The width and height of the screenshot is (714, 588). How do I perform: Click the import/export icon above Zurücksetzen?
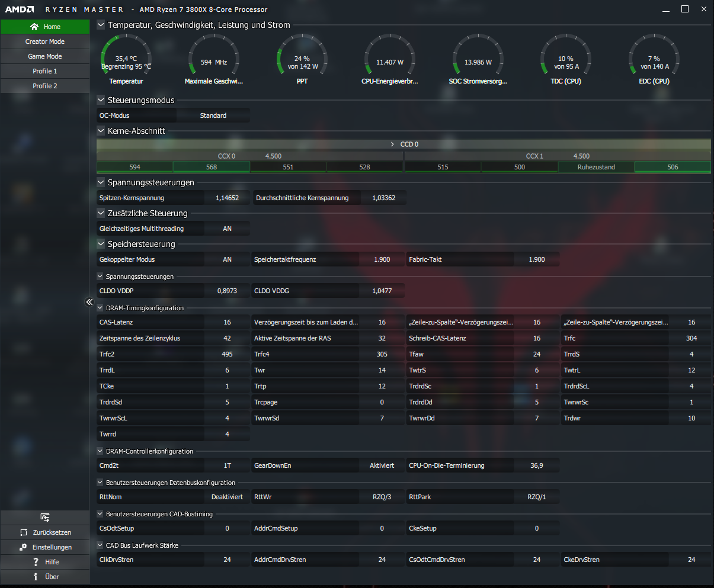click(x=44, y=518)
